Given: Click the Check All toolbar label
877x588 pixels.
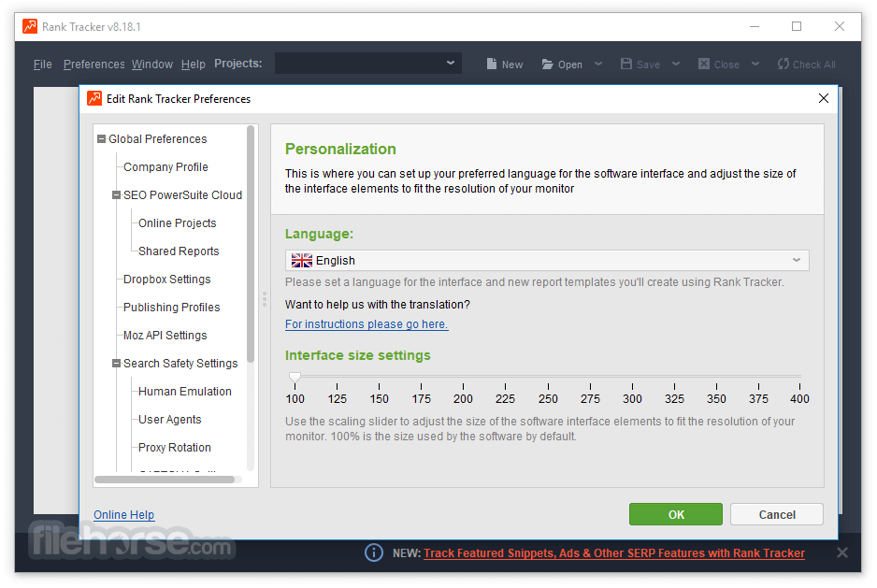Looking at the screenshot, I should point(814,65).
